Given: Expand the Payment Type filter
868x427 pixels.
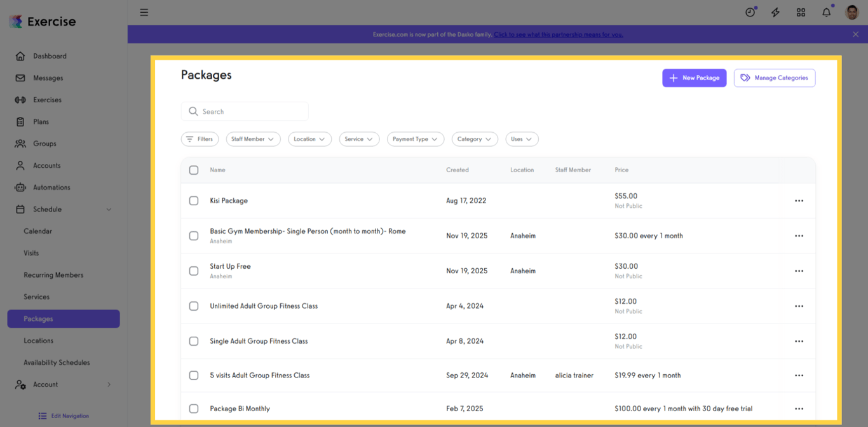Looking at the screenshot, I should (415, 139).
